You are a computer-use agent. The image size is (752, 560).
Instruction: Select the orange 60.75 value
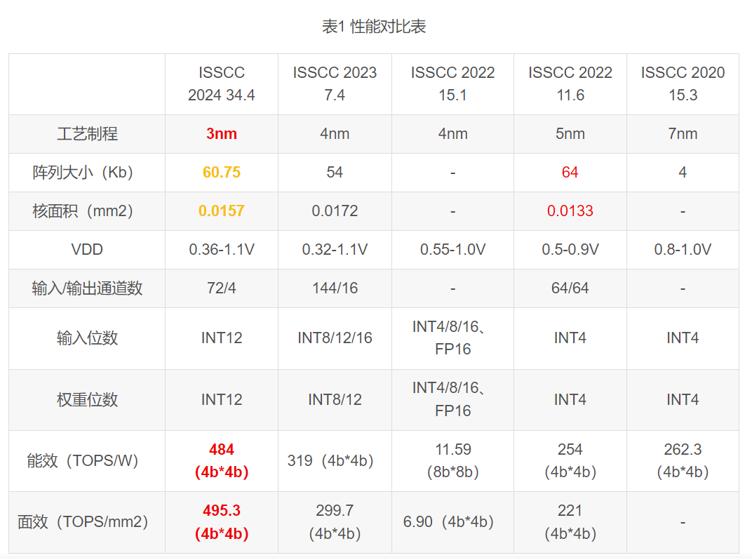[222, 172]
